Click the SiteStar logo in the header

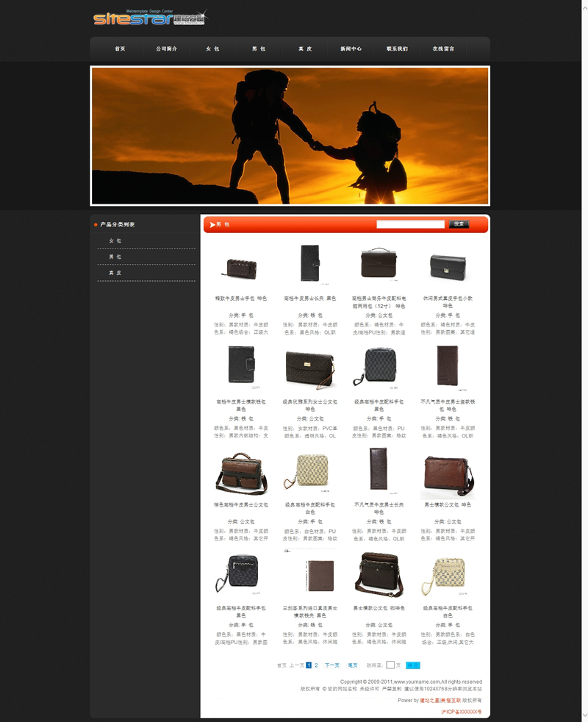point(150,18)
